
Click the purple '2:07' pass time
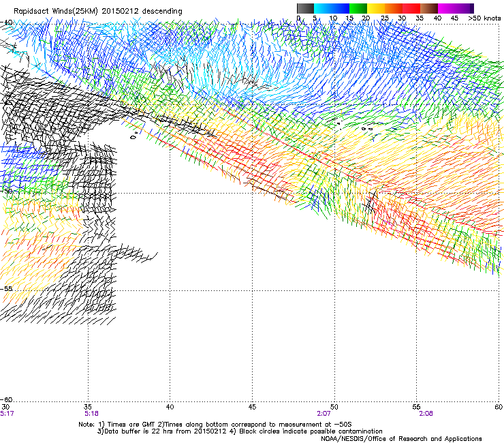[x=324, y=414]
